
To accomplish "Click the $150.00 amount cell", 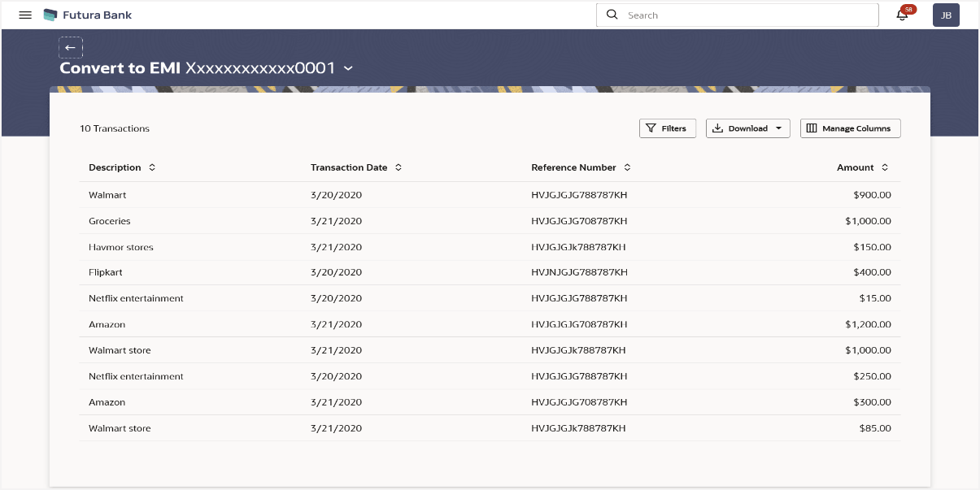I will click(872, 247).
